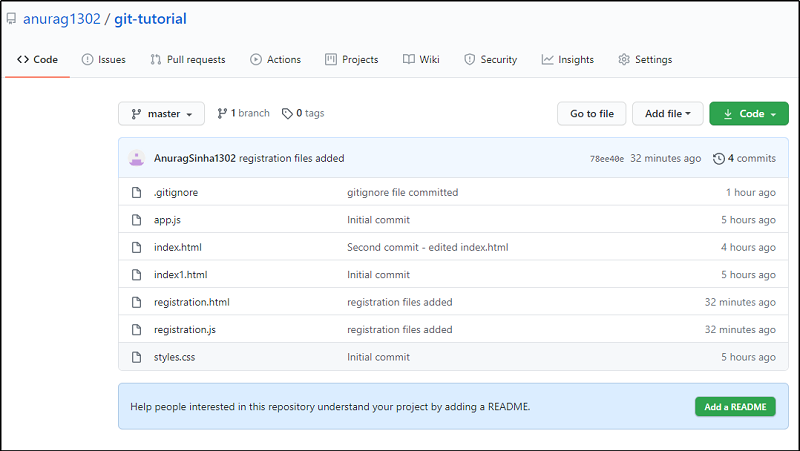Click the repository icon before anurag1302
Screen dimensions: 800x451
[x=12, y=19]
